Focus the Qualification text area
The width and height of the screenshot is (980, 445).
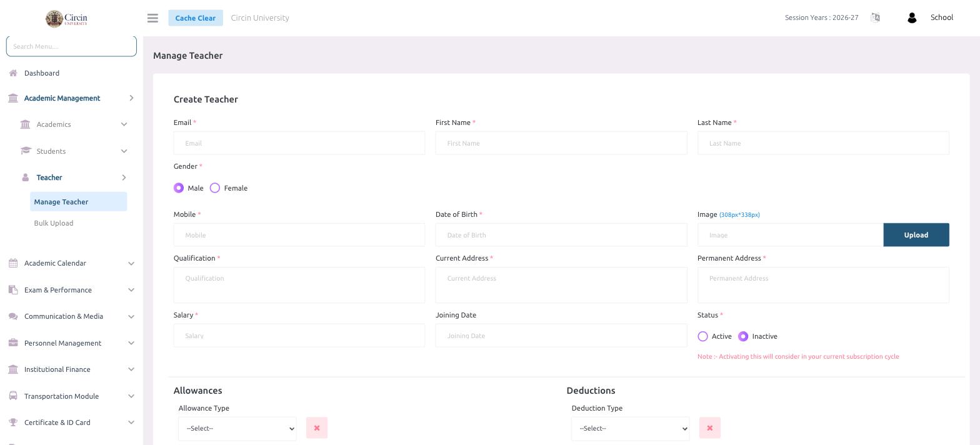coord(299,285)
